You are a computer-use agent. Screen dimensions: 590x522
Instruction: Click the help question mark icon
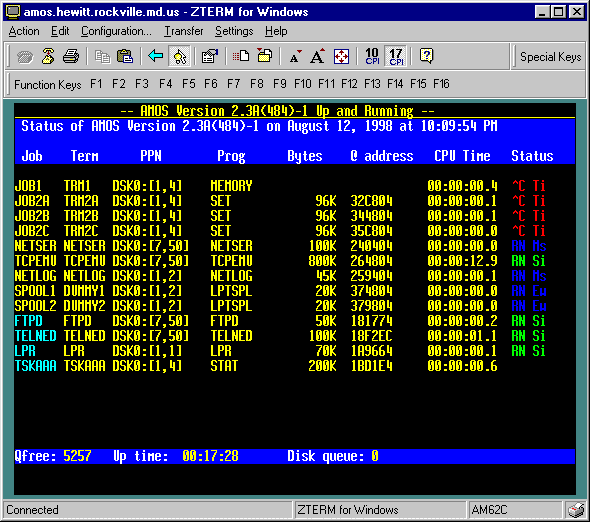pos(426,56)
